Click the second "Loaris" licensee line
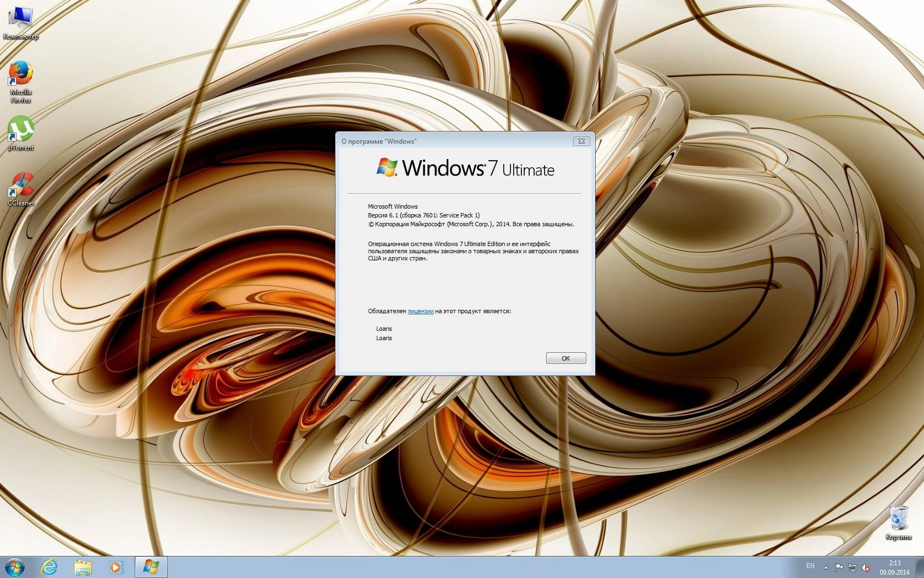Viewport: 924px width, 578px height. tap(384, 338)
